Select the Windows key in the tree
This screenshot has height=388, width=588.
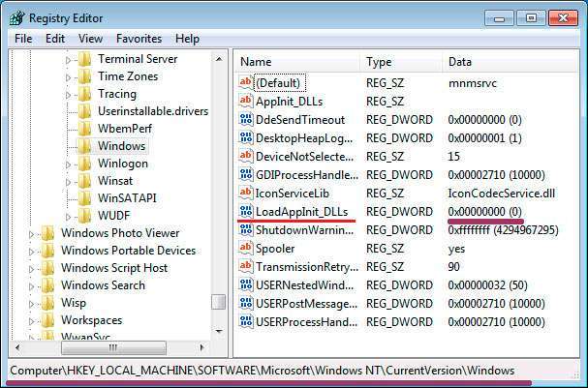(121, 146)
